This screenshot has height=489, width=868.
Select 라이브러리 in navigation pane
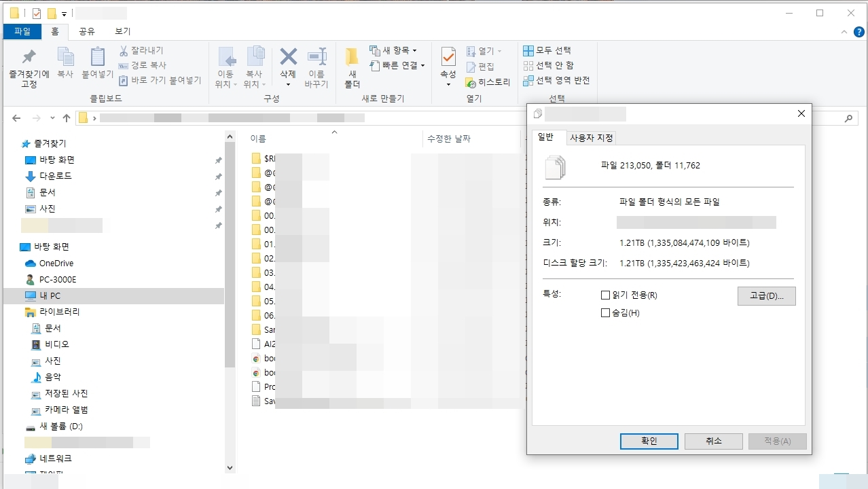click(59, 312)
